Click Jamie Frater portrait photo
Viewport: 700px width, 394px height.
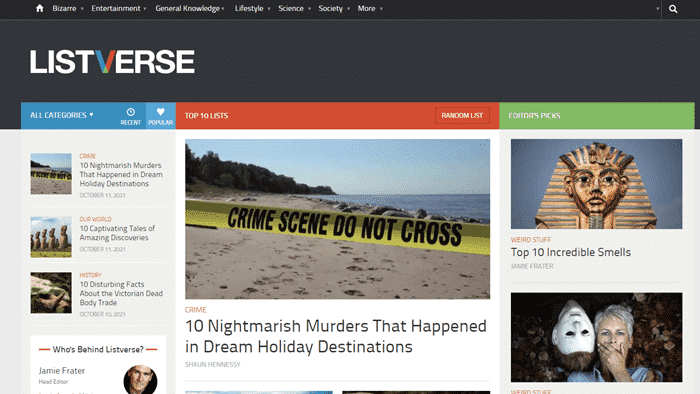(140, 379)
